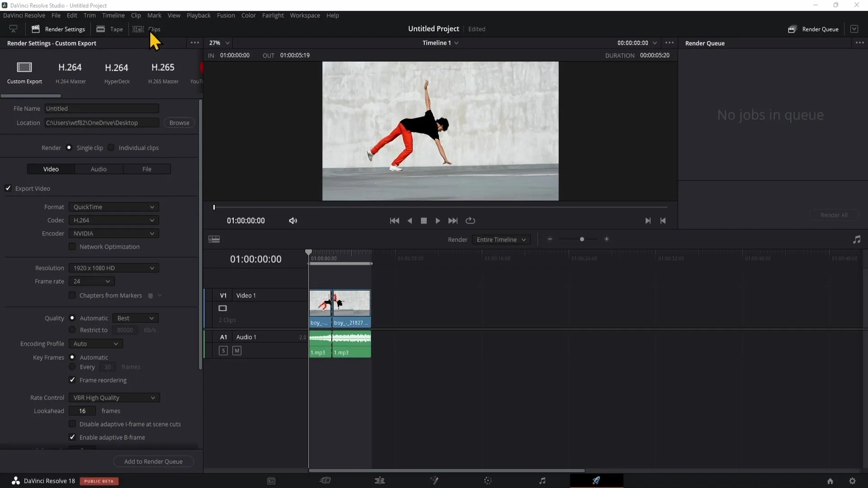Switch to the Audio settings tab
This screenshot has height=488, width=868.
pyautogui.click(x=99, y=169)
